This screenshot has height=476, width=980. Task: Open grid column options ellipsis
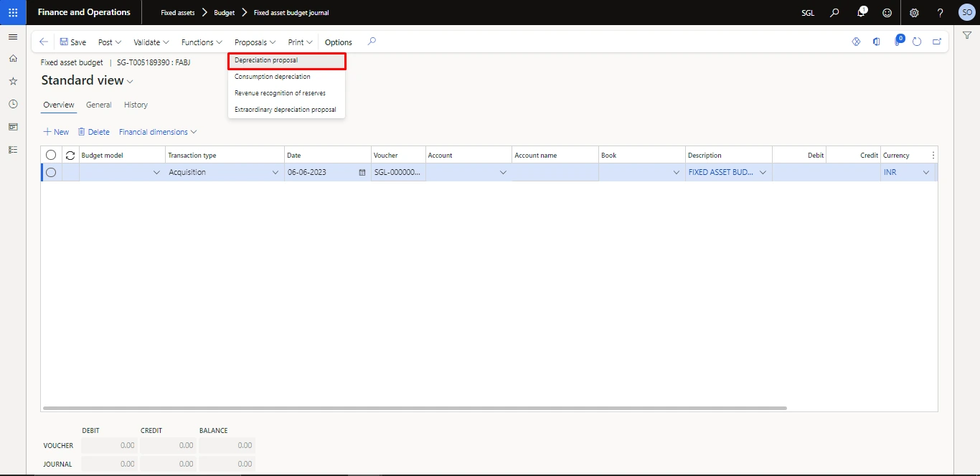tap(933, 155)
